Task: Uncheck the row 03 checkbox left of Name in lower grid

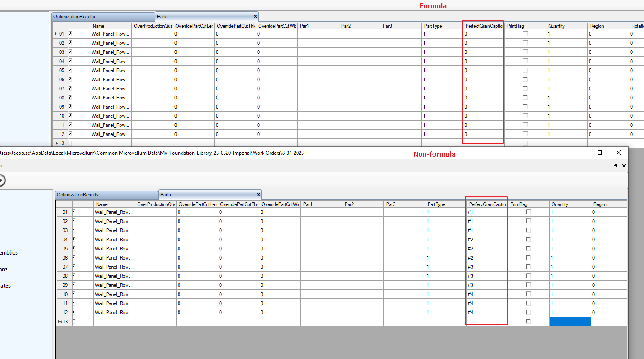Action: 74,230
